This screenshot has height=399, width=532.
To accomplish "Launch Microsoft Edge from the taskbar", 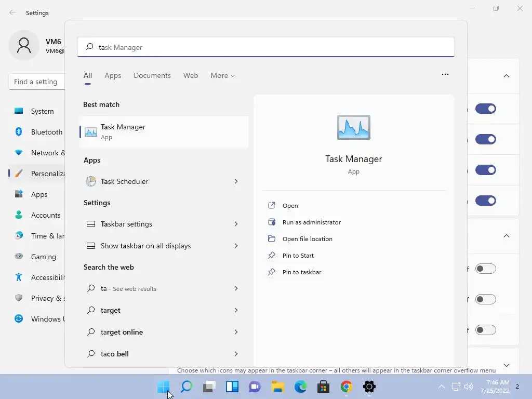I will pyautogui.click(x=300, y=387).
